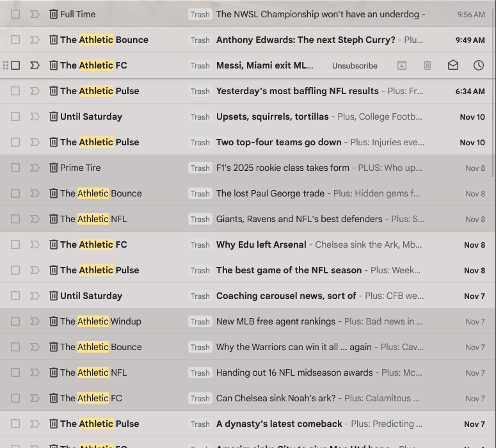Open Can Chelsea sink Noah's ark? email

pyautogui.click(x=276, y=398)
